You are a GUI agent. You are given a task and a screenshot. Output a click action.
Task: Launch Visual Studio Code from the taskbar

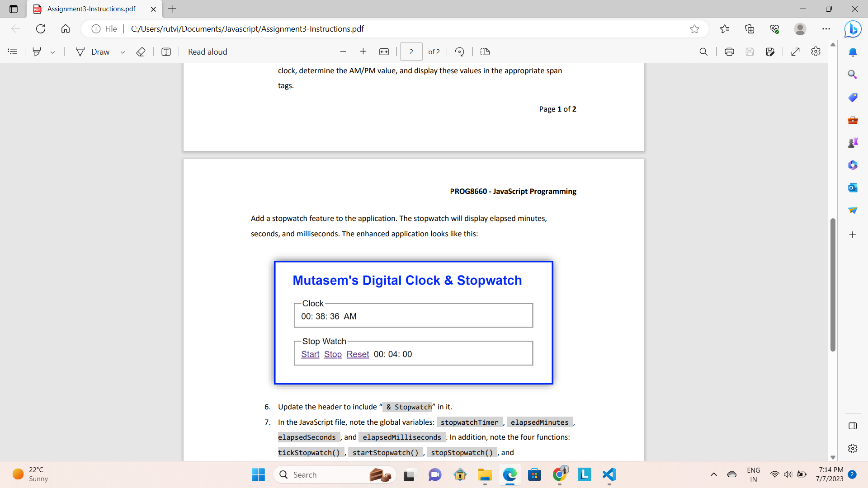coord(609,475)
